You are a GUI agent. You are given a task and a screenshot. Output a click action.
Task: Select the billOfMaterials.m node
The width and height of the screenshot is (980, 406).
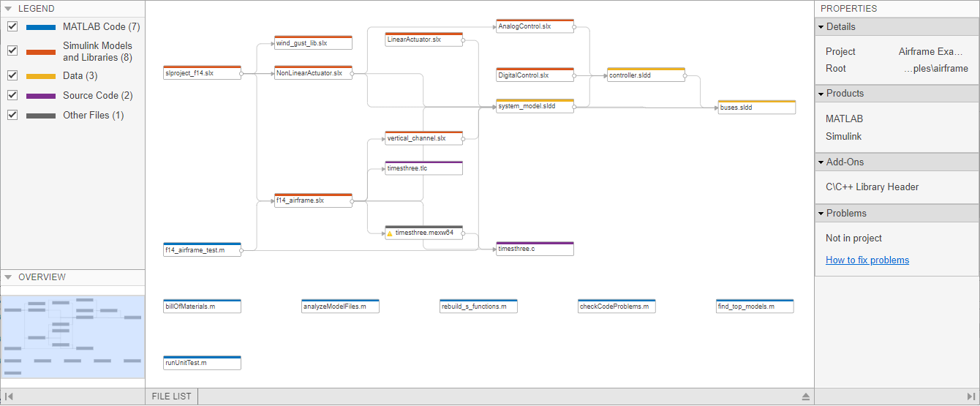pyautogui.click(x=202, y=306)
